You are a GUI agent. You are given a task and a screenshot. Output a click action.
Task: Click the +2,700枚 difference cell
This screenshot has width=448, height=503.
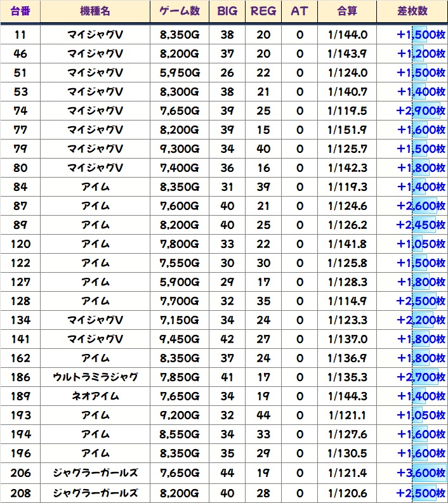[412, 377]
